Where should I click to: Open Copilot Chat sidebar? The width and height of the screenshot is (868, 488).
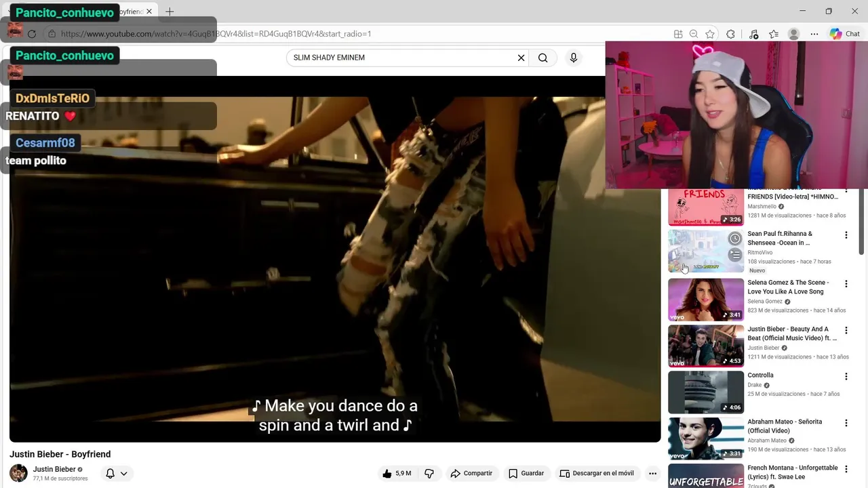coord(845,34)
